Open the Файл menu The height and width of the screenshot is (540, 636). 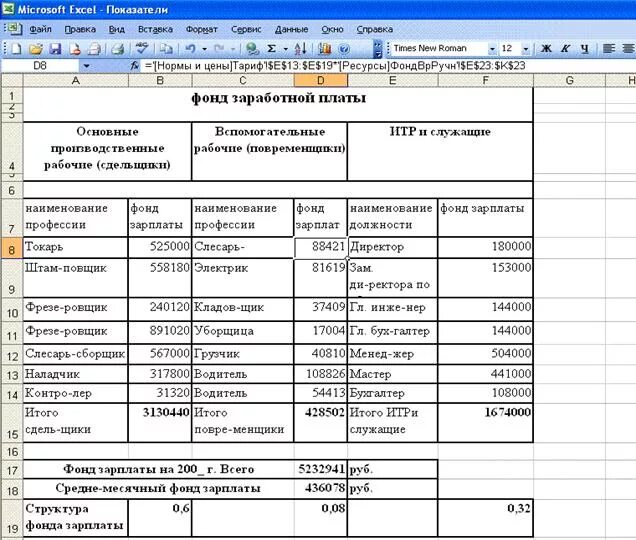click(40, 29)
